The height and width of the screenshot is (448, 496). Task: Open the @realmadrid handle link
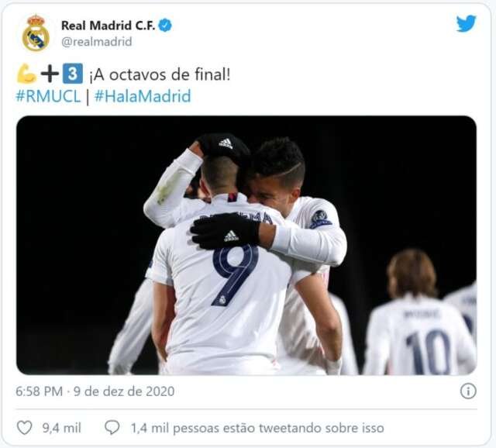pos(96,42)
